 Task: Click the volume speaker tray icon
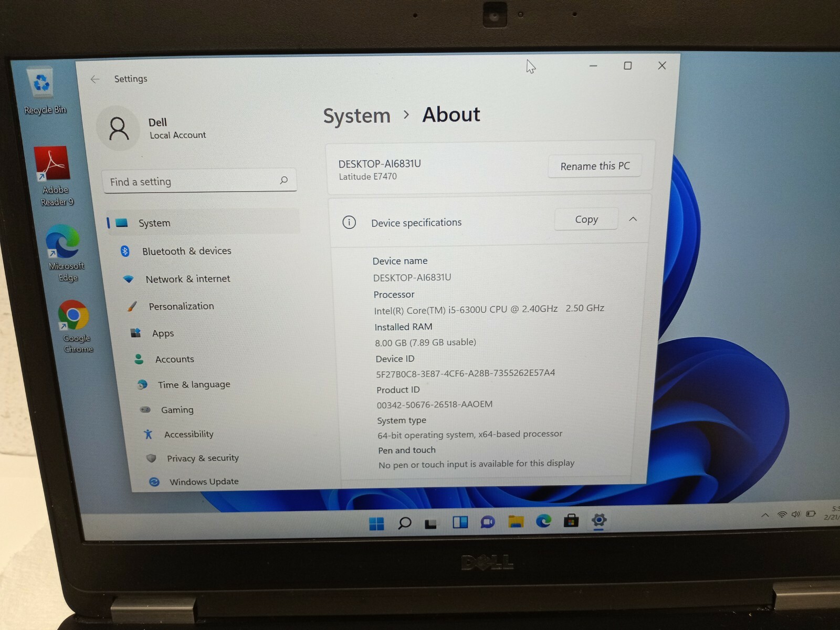[796, 514]
